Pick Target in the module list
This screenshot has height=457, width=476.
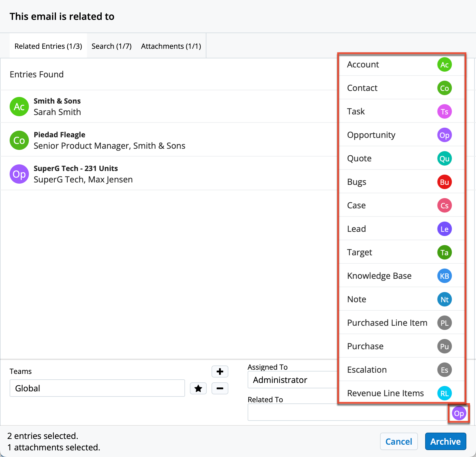pos(402,252)
